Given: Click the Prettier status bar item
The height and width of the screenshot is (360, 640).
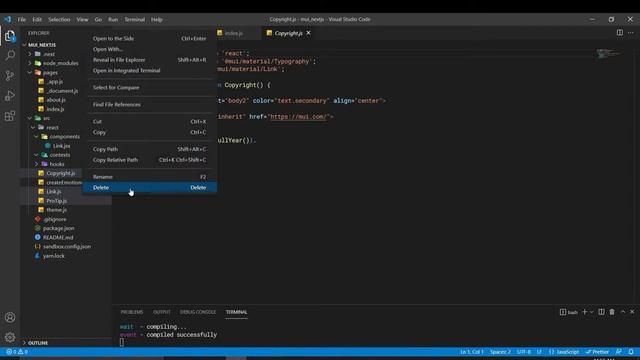Looking at the screenshot, I should point(597,351).
